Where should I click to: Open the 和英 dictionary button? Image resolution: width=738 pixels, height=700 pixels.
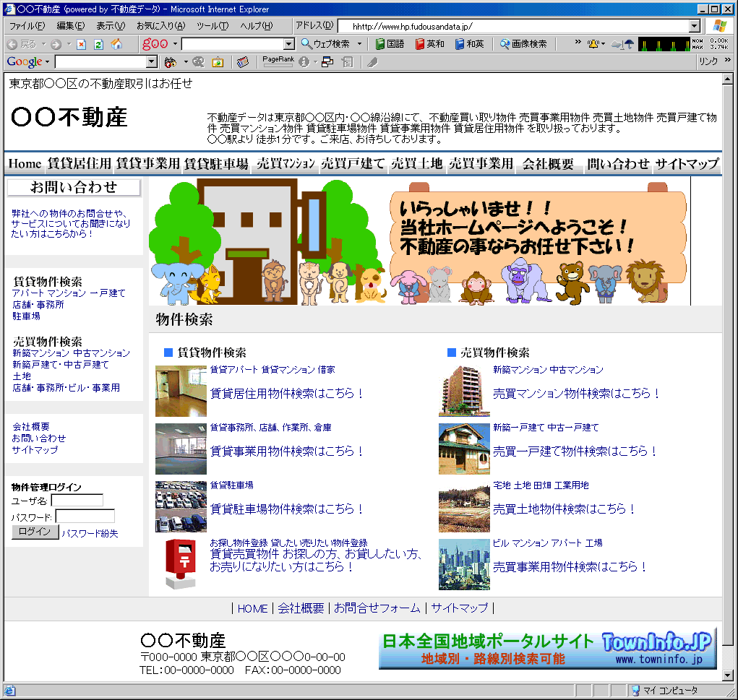[470, 44]
